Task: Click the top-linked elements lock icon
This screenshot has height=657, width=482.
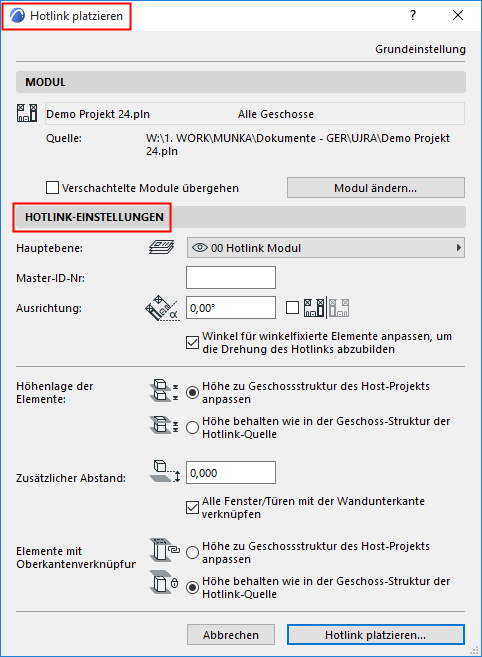Action: tap(165, 582)
